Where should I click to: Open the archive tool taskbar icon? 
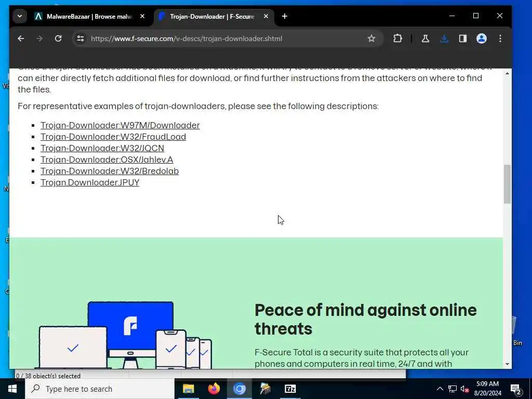click(x=264, y=389)
